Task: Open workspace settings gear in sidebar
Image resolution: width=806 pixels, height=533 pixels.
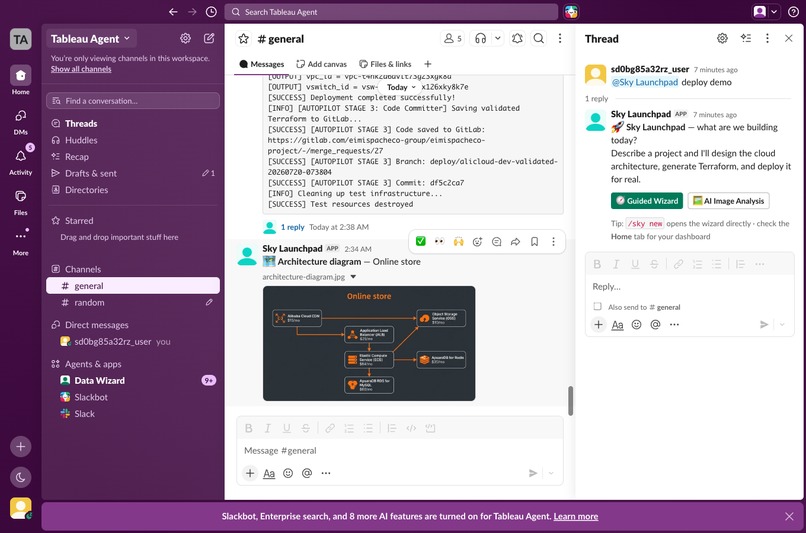Action: pyautogui.click(x=185, y=38)
